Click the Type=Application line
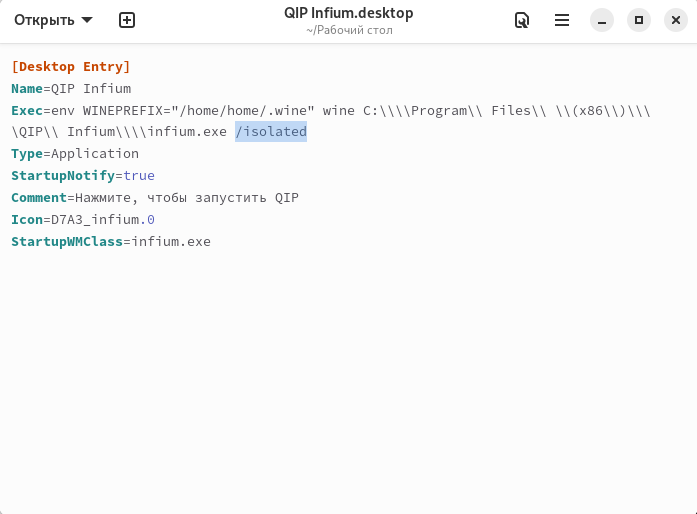 coord(75,154)
